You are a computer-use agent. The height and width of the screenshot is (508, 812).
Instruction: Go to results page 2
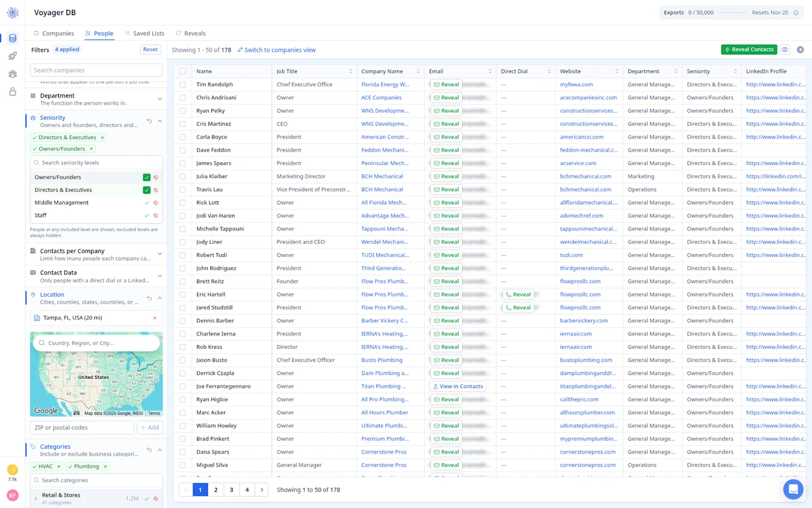[216, 490]
